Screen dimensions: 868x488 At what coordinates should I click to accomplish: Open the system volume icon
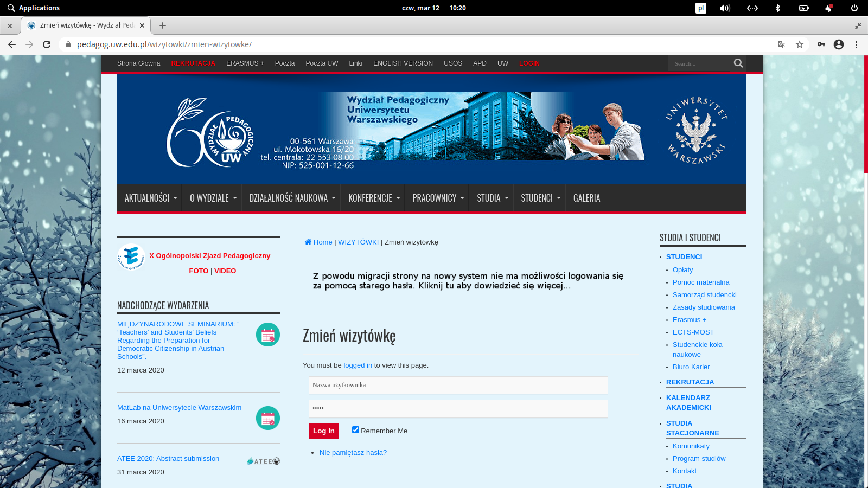725,8
